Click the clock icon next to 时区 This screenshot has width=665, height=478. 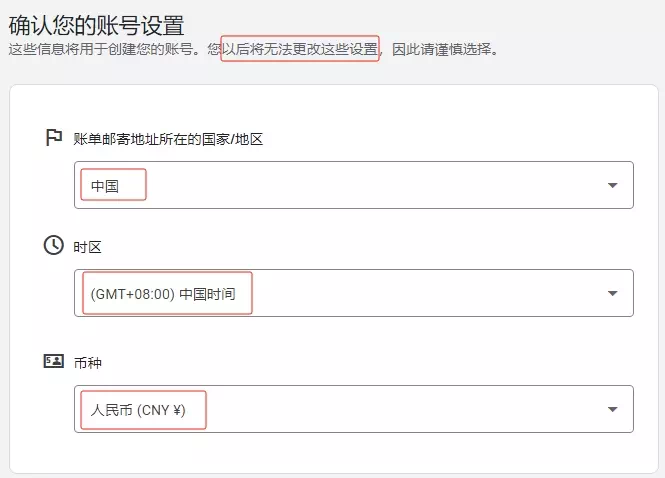54,245
